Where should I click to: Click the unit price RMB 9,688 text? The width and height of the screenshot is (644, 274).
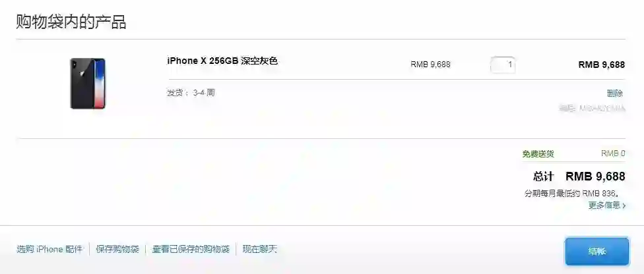[430, 65]
